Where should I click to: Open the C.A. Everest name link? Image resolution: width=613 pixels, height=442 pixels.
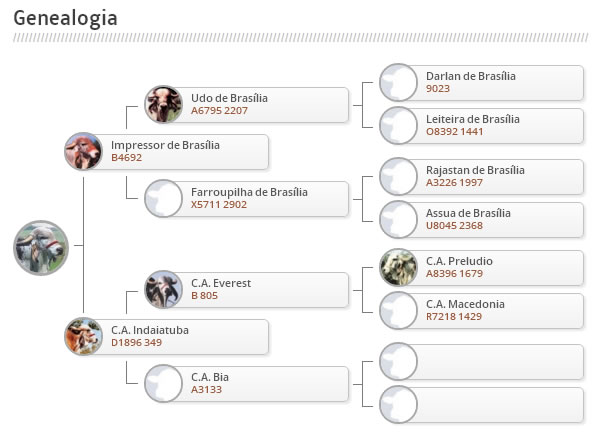tap(220, 283)
